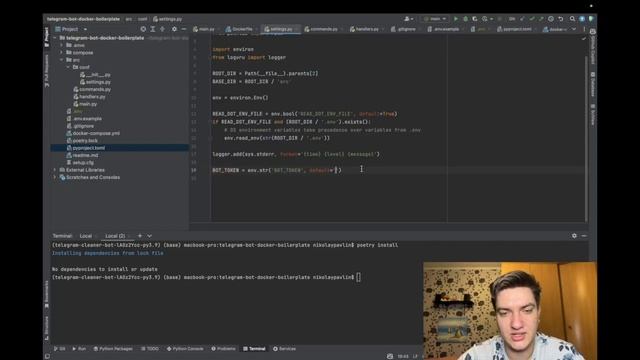
Task: Expand the .envs folder
Action: coord(62,45)
